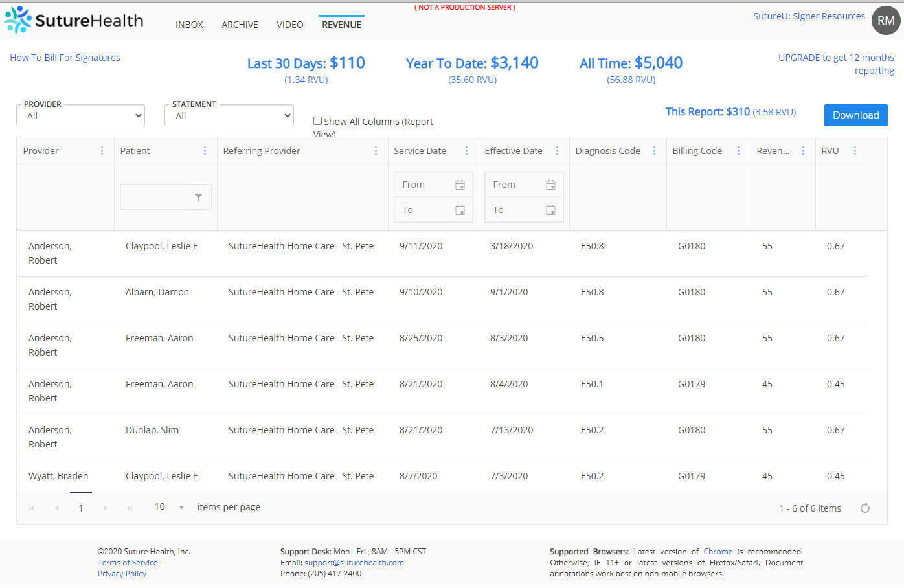Expand the Statement dropdown
The image size is (904, 588).
(229, 116)
